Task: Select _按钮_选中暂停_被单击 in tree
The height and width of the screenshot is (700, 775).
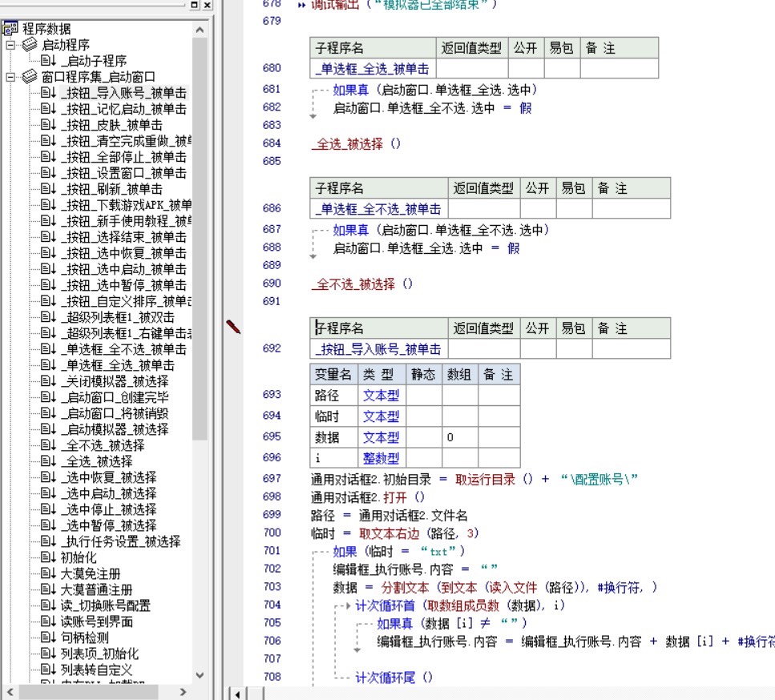Action: [123, 285]
